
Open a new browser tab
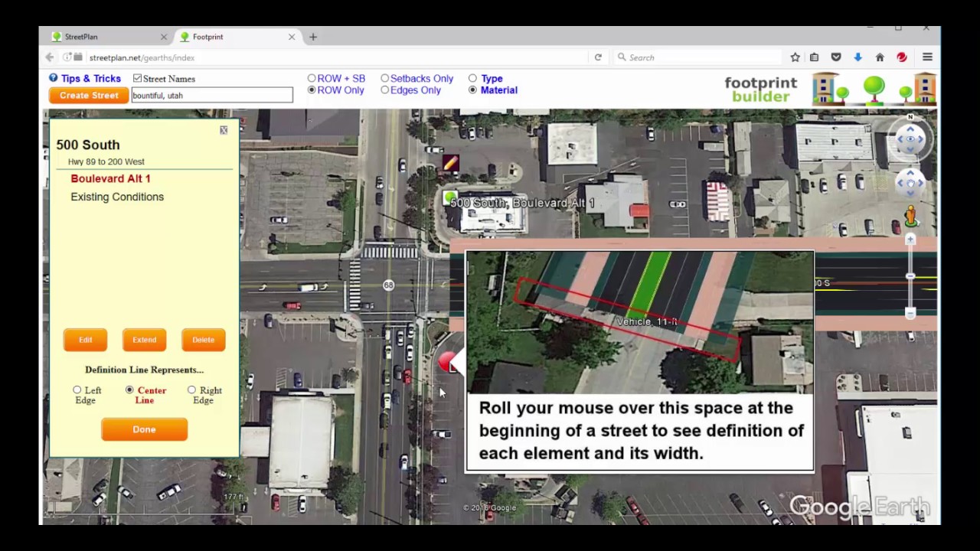[313, 37]
